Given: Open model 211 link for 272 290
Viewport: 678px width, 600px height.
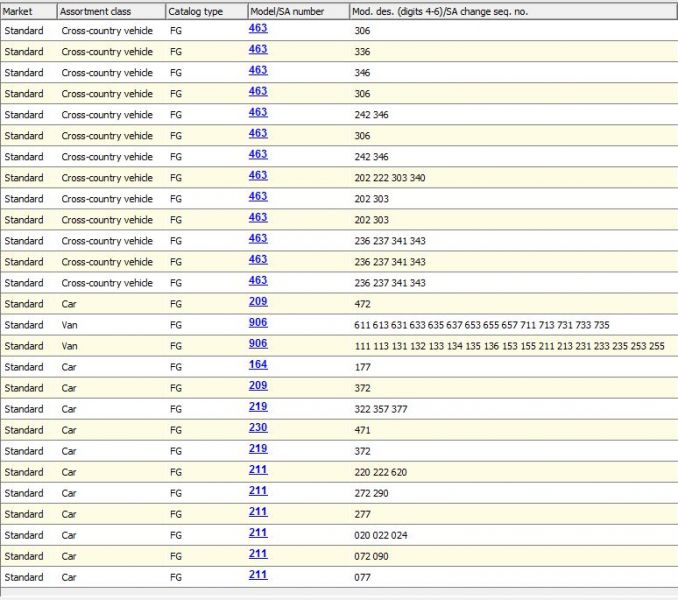Looking at the screenshot, I should 258,491.
